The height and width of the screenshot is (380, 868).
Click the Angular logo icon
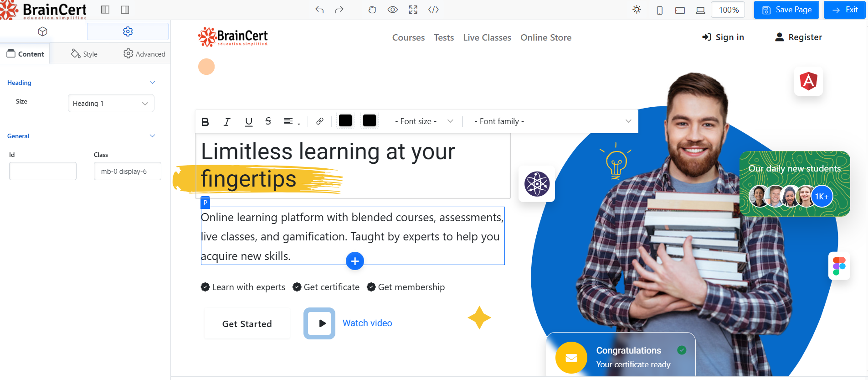pos(808,81)
